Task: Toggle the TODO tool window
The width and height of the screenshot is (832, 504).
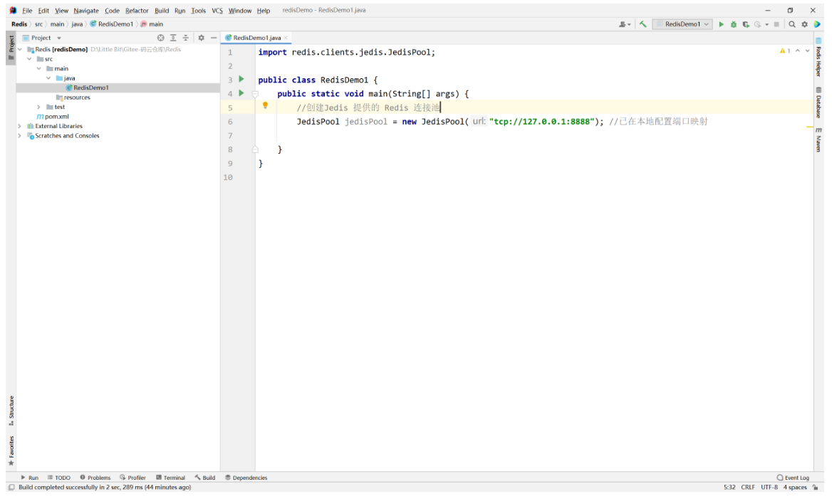Action: point(59,478)
